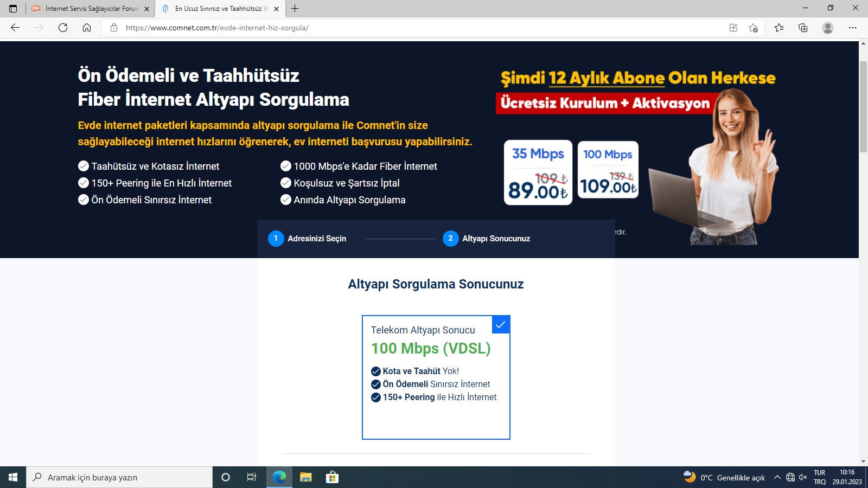The width and height of the screenshot is (868, 488).
Task: Close the En Ucuz Sınırsız tab
Action: [276, 9]
